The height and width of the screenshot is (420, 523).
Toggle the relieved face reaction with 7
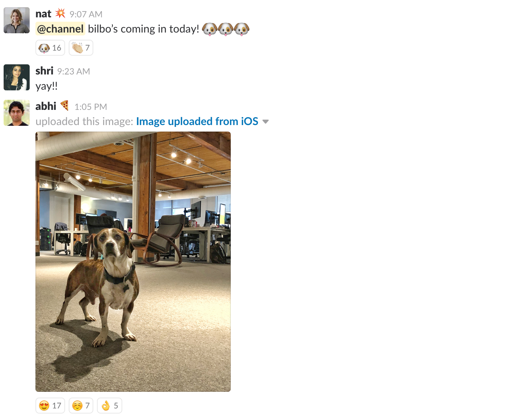[x=81, y=406]
